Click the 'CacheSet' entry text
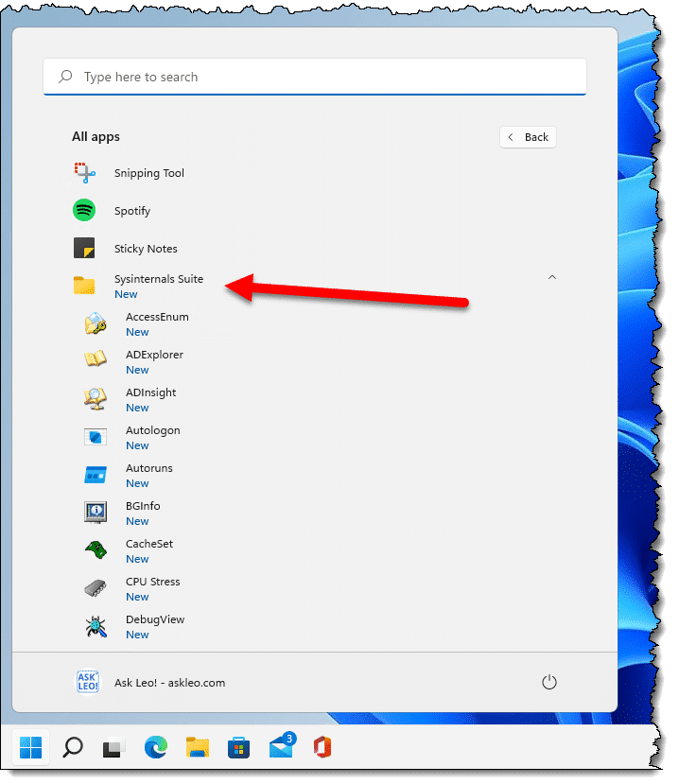Screen dimensions: 679x784 (149, 544)
